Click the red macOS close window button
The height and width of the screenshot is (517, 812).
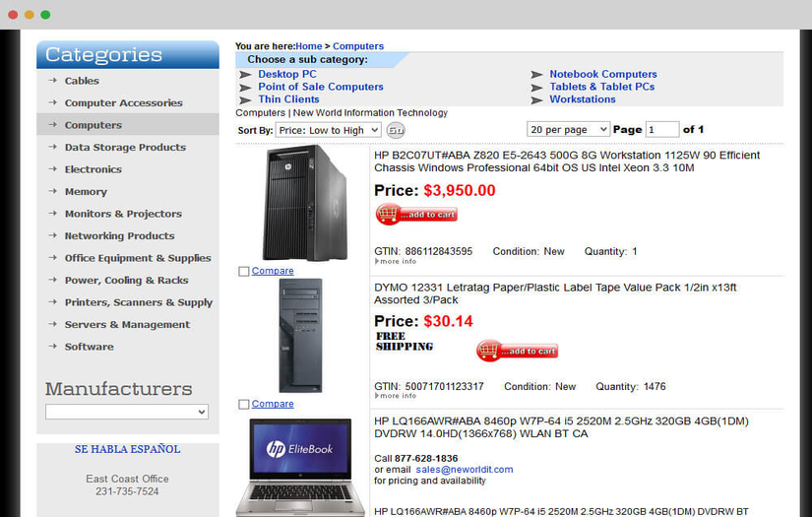[x=13, y=15]
